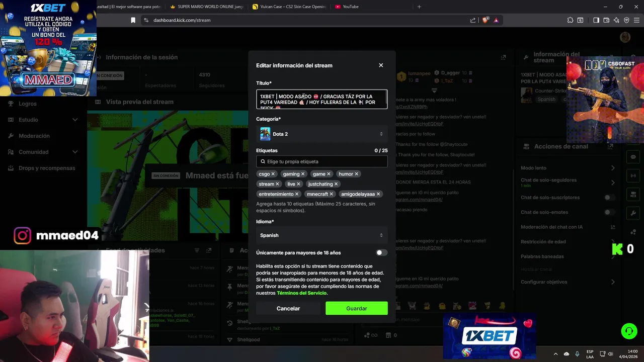Remove the amigodelayaaa tag
The image size is (644, 362).
[378, 194]
